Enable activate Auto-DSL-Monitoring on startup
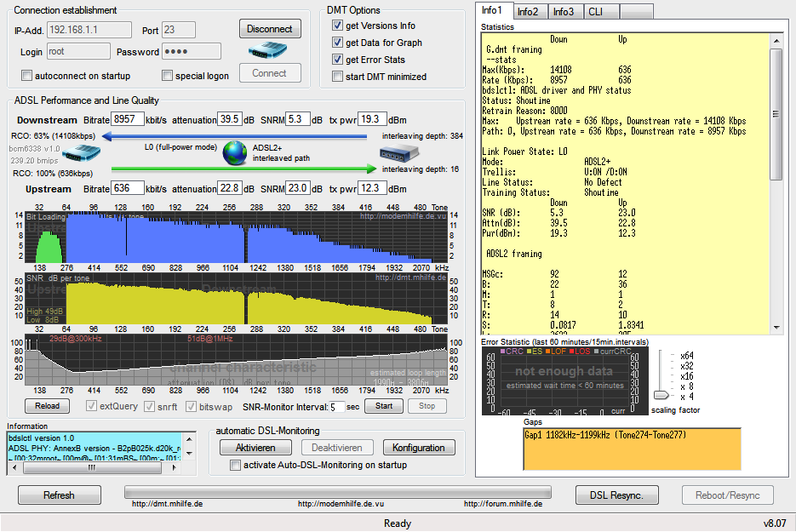This screenshot has width=796, height=532. tap(235, 465)
